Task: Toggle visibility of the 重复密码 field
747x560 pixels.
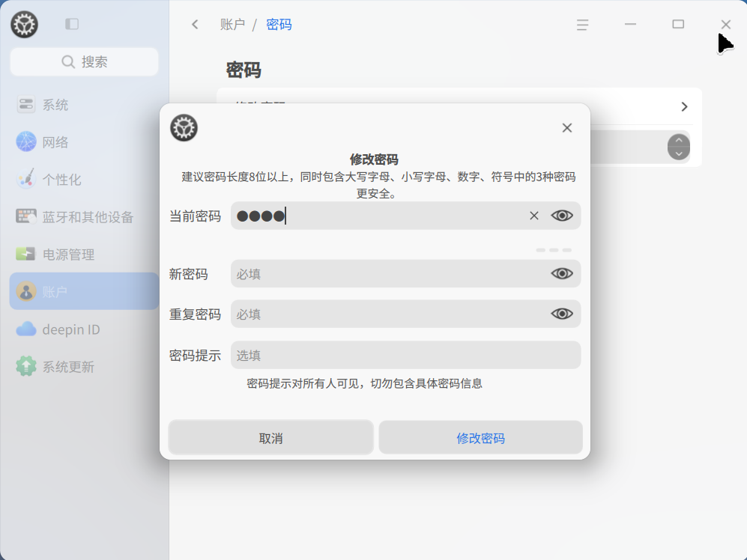Action: tap(562, 314)
